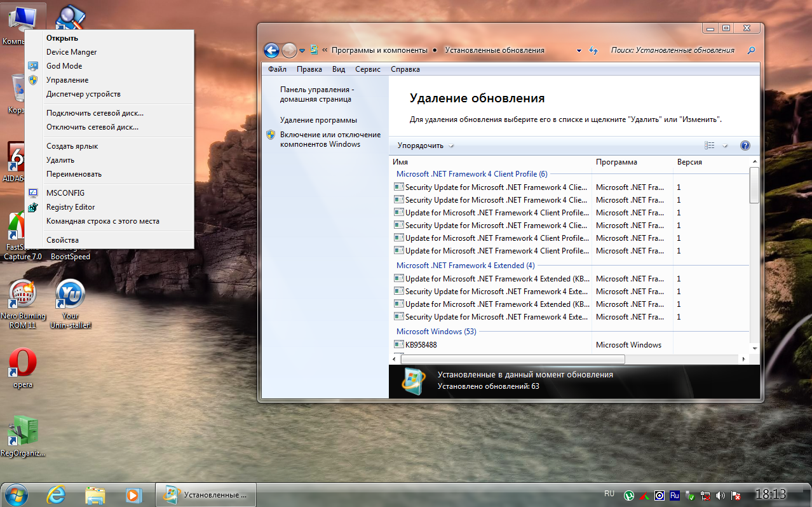812x507 pixels.
Task: Click the Установленные обновления taskbar button
Action: point(205,494)
